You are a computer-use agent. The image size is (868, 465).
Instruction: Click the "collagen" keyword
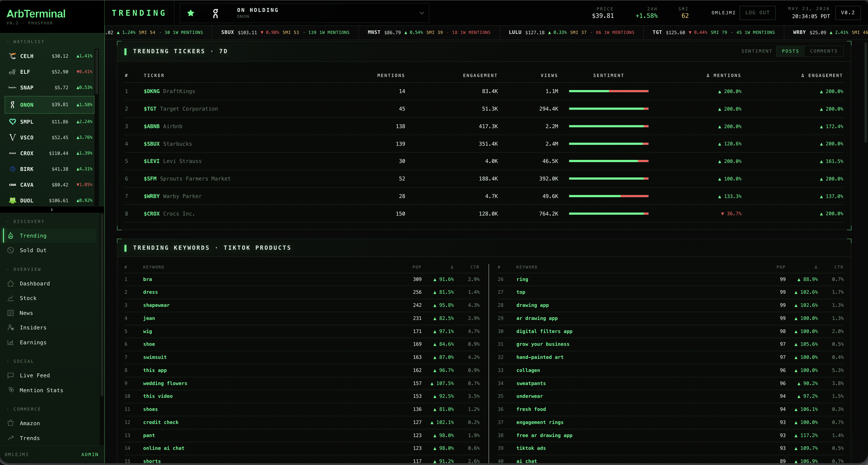click(x=528, y=370)
